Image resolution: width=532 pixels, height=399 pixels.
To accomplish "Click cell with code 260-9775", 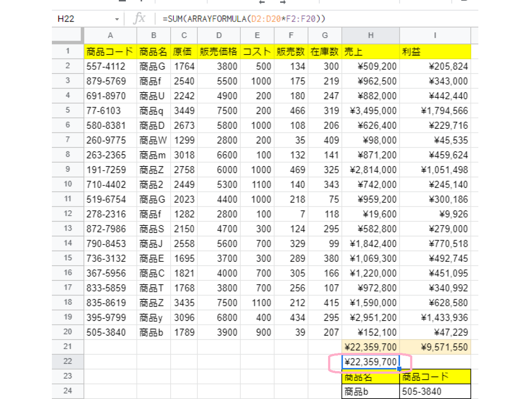I will [110, 140].
